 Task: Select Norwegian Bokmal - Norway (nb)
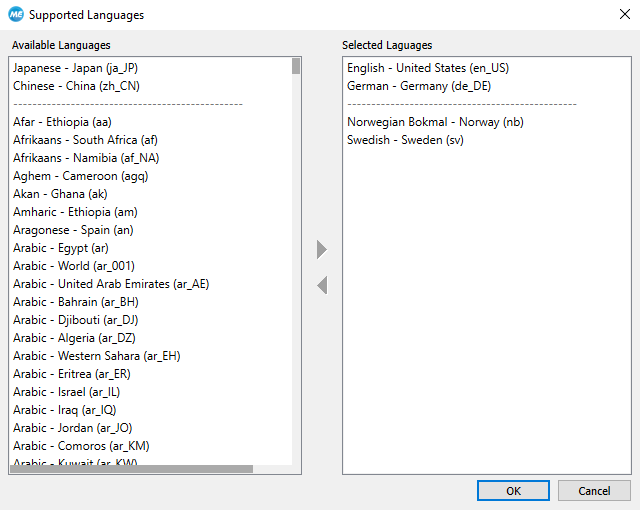(435, 122)
